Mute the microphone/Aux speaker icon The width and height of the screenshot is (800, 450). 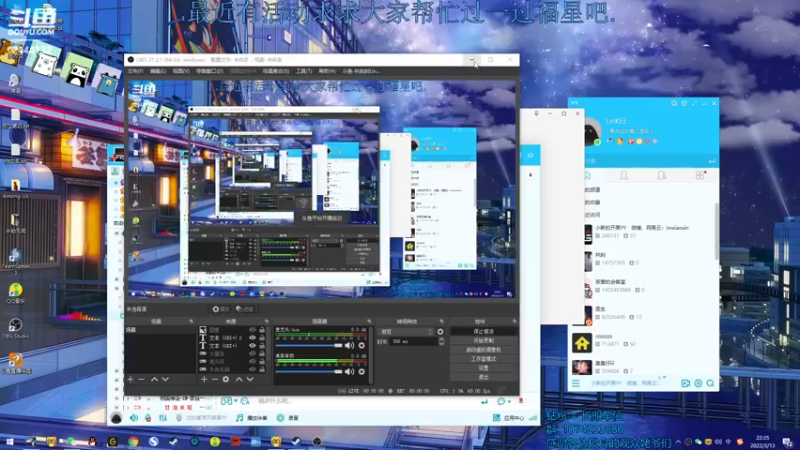click(x=349, y=345)
